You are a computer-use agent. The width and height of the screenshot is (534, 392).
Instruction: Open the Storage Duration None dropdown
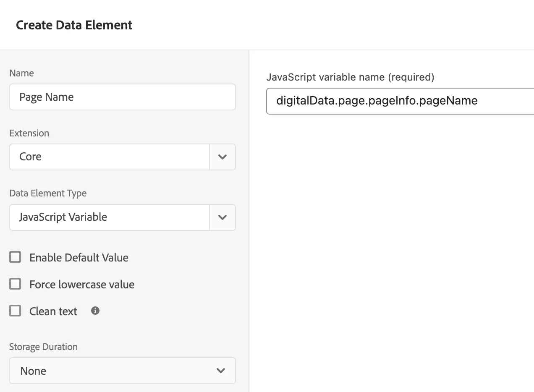(x=123, y=371)
